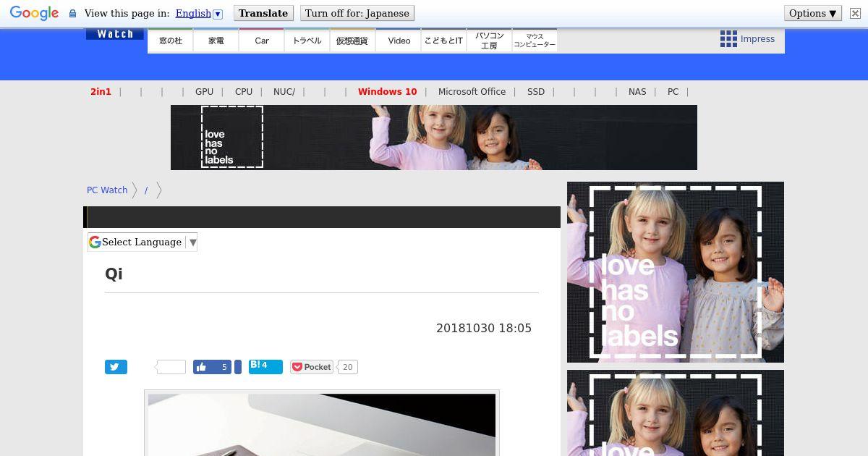
Task: Click the slash breadcrumb link
Action: point(146,190)
